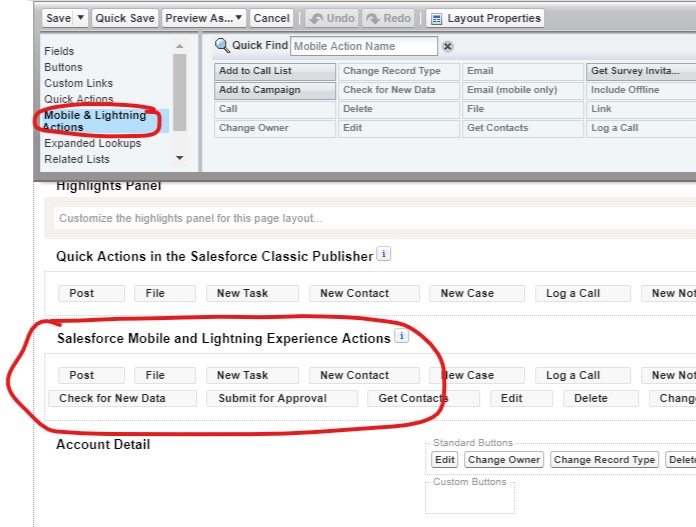Click Get Contacts in the palette
The width and height of the screenshot is (696, 527).
(523, 128)
